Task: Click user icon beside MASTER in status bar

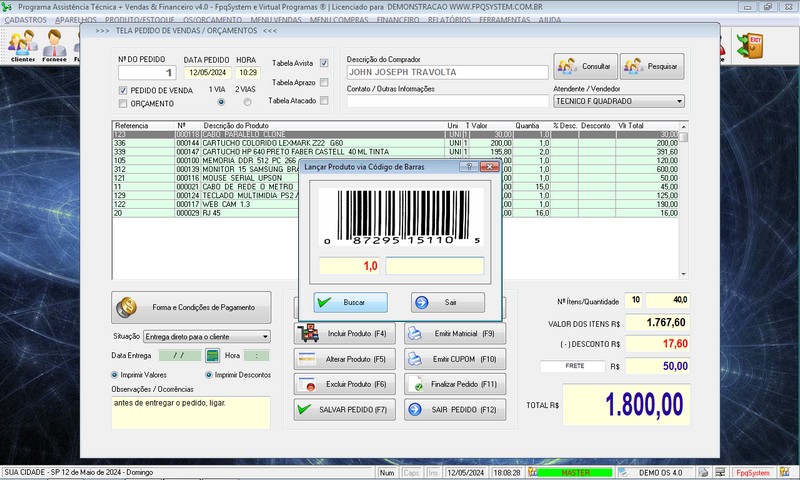Action: pyautogui.click(x=533, y=472)
